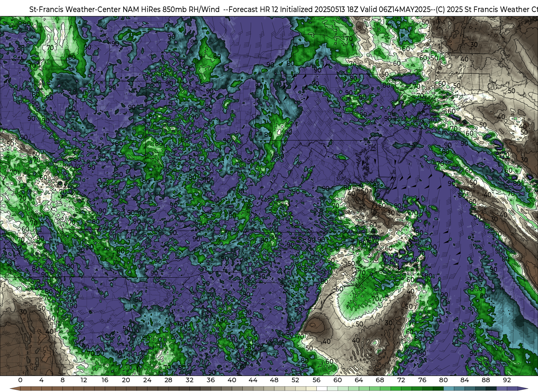Click the colorbar label 8

click(62, 380)
